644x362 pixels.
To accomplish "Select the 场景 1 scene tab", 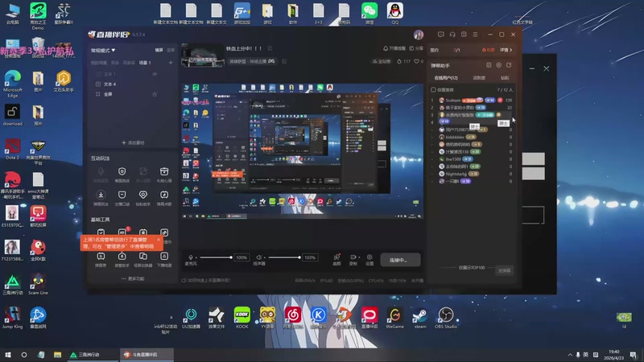I will point(145,63).
